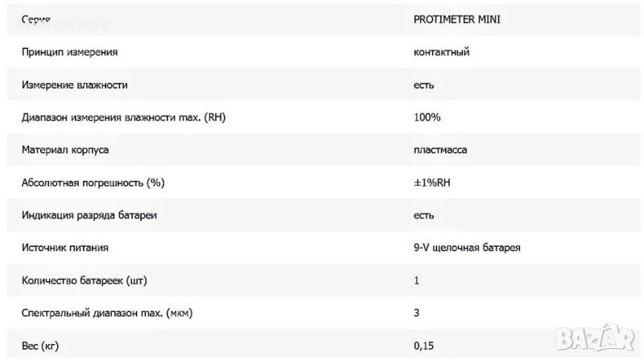Select the spectral range value 3

[416, 313]
